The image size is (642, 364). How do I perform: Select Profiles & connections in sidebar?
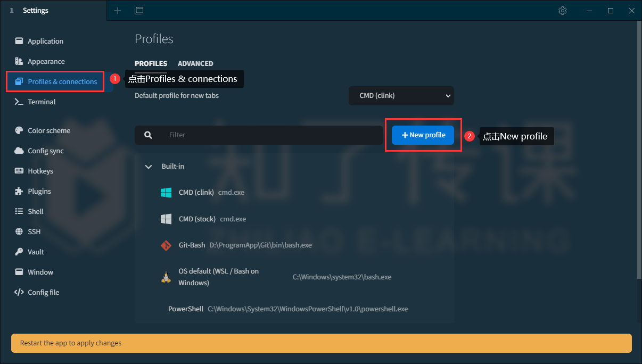point(62,81)
